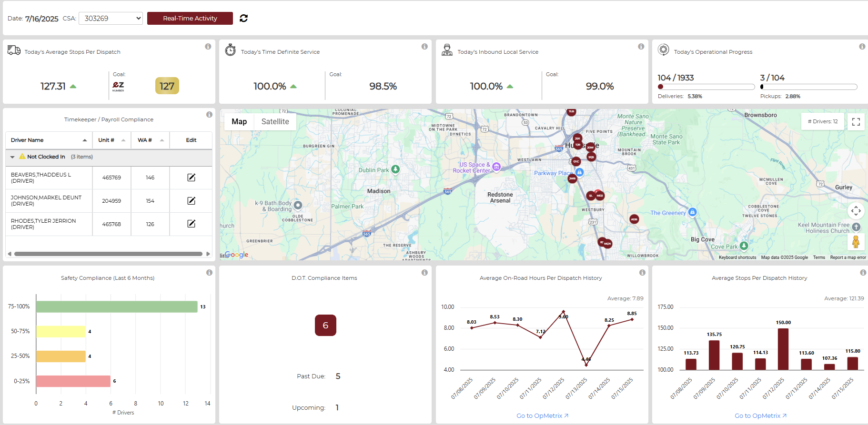Click edit icon for RHODES, TYLER JERRION
The width and height of the screenshot is (868, 425).
[191, 224]
